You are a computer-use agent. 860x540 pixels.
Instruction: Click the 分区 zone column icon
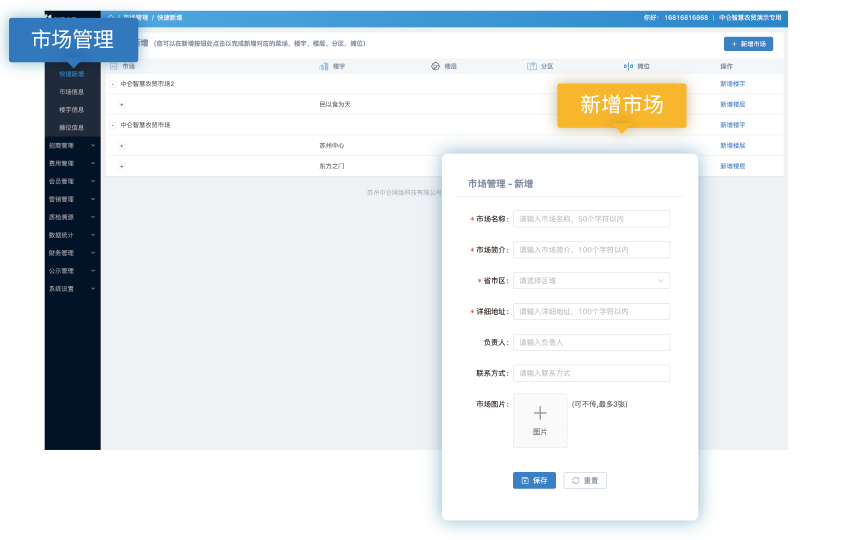532,66
